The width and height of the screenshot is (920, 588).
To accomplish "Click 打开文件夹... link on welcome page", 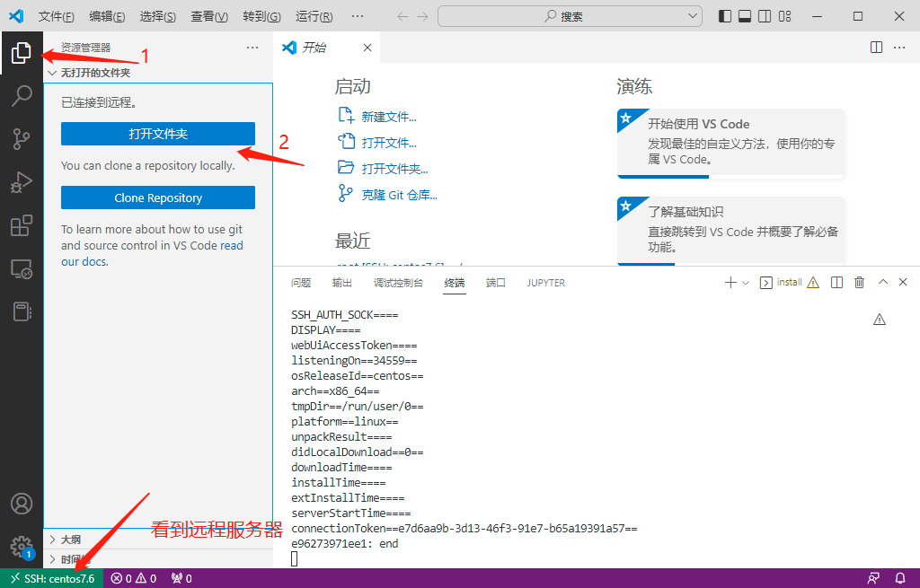I will coord(383,169).
